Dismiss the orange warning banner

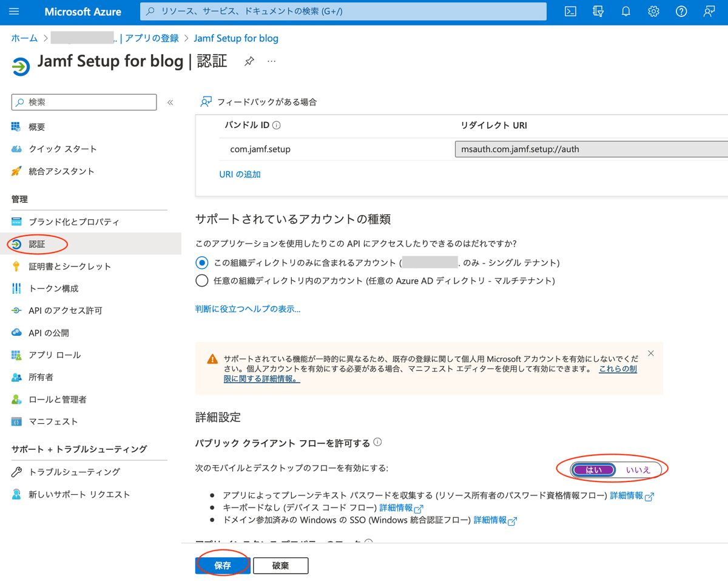651,353
